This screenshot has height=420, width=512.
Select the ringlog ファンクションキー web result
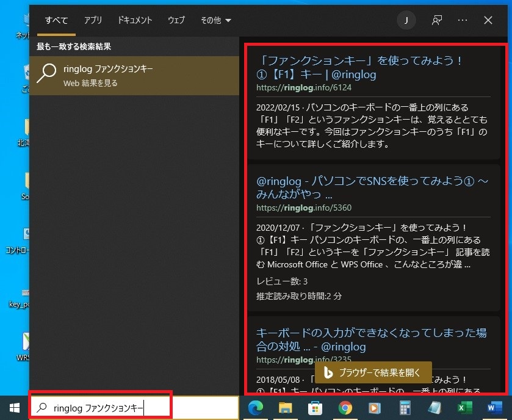pyautogui.click(x=134, y=76)
